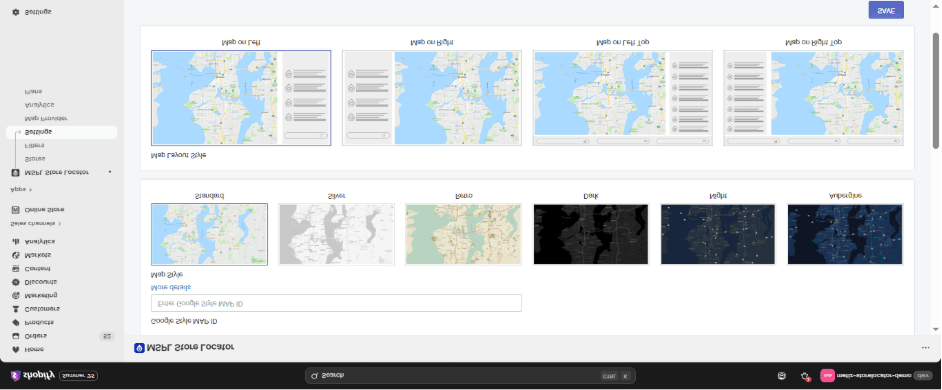Open Analytics under MSPL Store Locator
The width and height of the screenshot is (942, 390).
(x=39, y=105)
